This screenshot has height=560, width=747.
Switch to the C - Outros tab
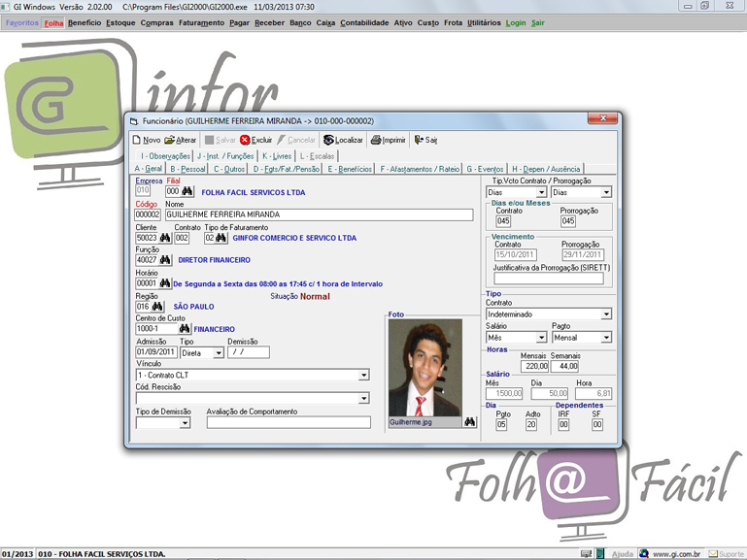pyautogui.click(x=229, y=169)
